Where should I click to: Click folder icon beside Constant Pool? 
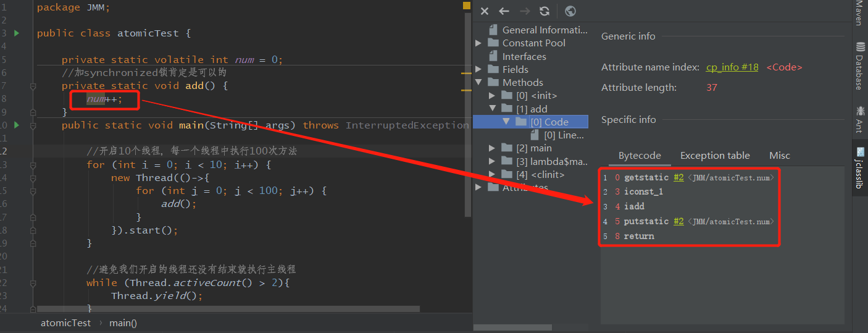point(493,43)
